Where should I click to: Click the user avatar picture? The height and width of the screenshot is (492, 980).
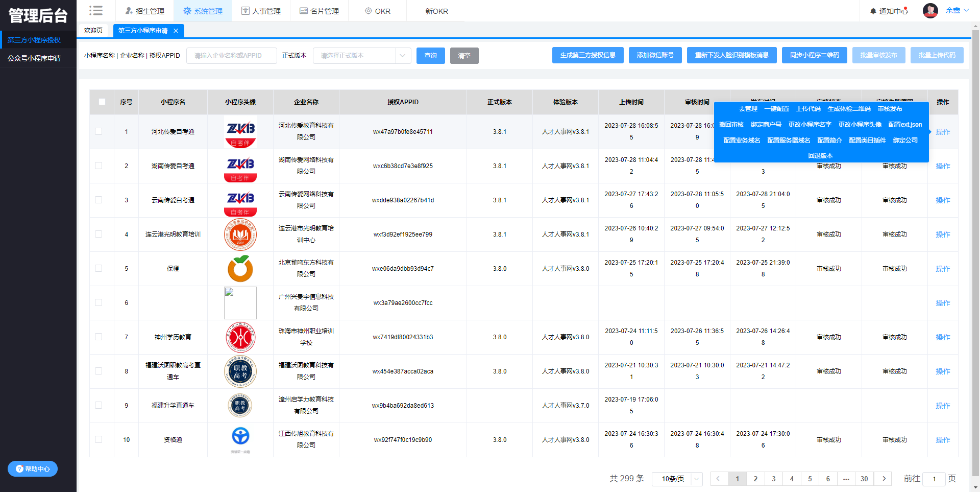click(930, 11)
